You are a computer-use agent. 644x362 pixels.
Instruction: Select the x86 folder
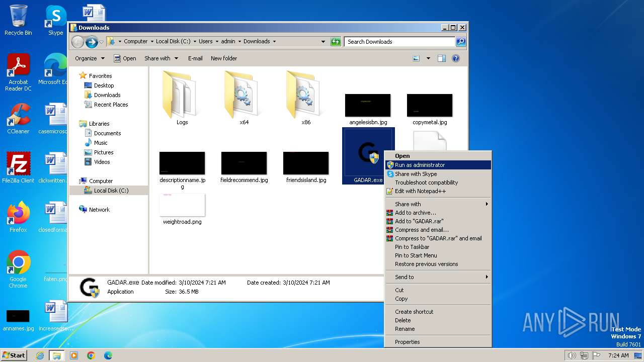306,98
